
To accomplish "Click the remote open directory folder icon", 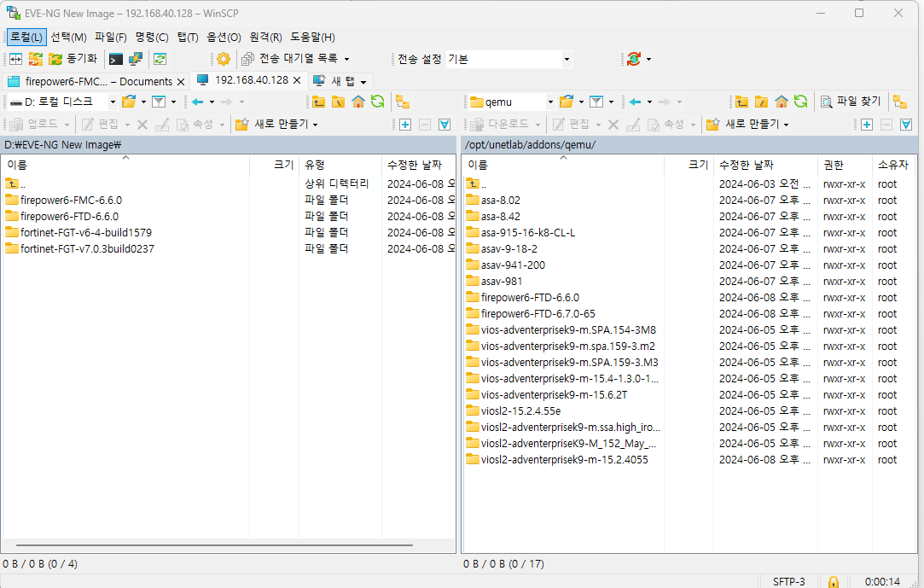I will click(x=567, y=102).
